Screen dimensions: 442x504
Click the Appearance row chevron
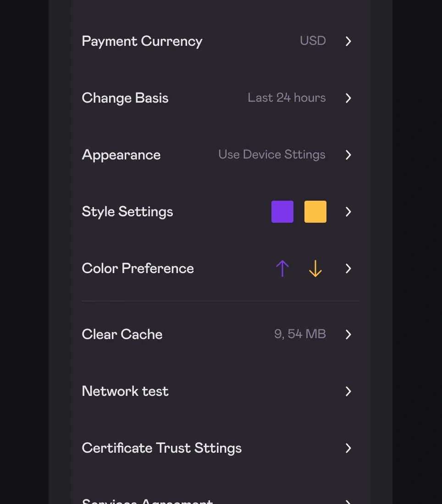[x=348, y=155]
